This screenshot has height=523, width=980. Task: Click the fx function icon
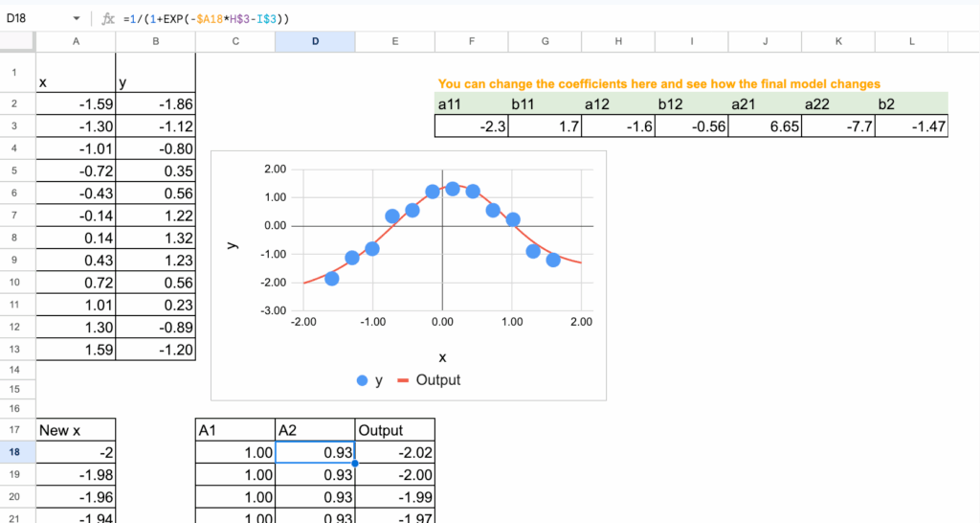(x=108, y=18)
